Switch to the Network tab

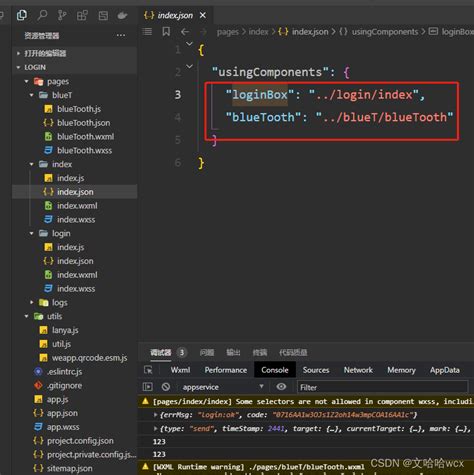pyautogui.click(x=358, y=370)
